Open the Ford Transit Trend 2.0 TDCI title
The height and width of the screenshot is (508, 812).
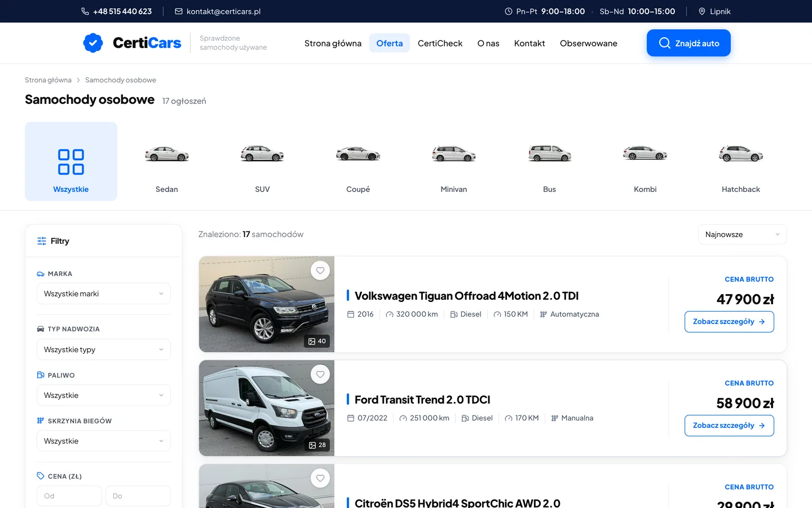422,400
